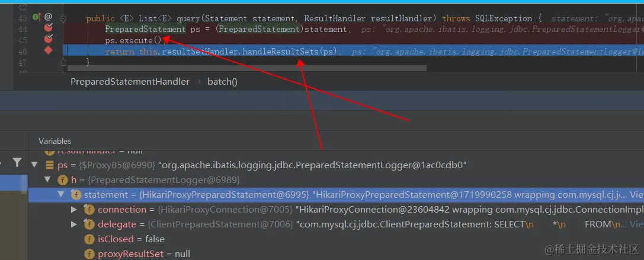
Task: Click the filter funnel icon beside Variables
Action: pyautogui.click(x=17, y=163)
